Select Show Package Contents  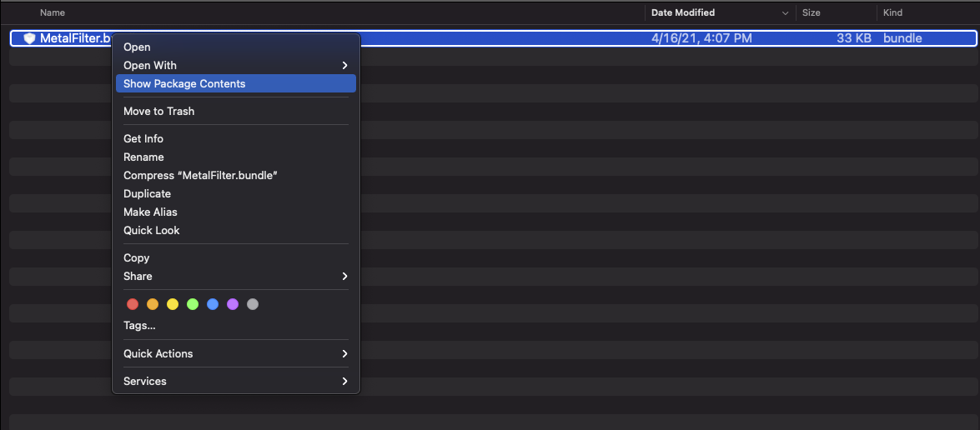(x=236, y=83)
